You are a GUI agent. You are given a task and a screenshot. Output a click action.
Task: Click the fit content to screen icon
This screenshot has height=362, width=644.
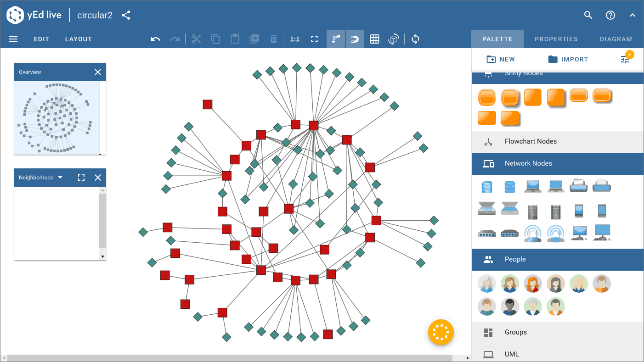click(314, 39)
